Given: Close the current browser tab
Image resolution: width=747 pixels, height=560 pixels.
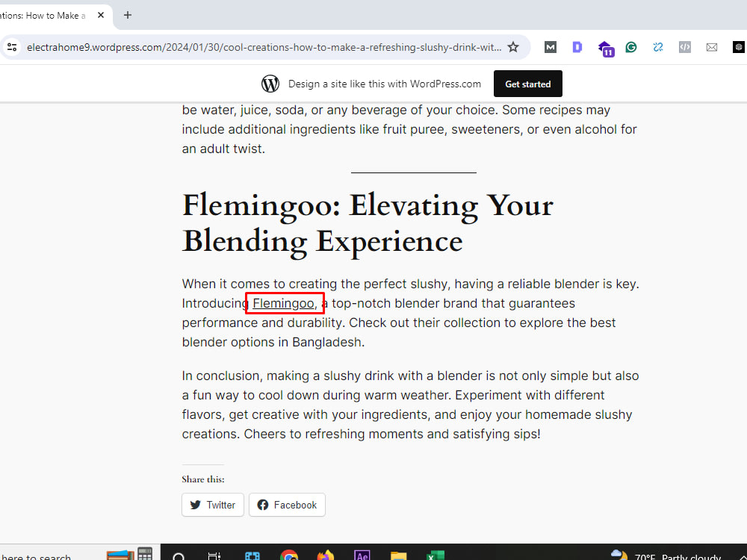Looking at the screenshot, I should pos(101,15).
